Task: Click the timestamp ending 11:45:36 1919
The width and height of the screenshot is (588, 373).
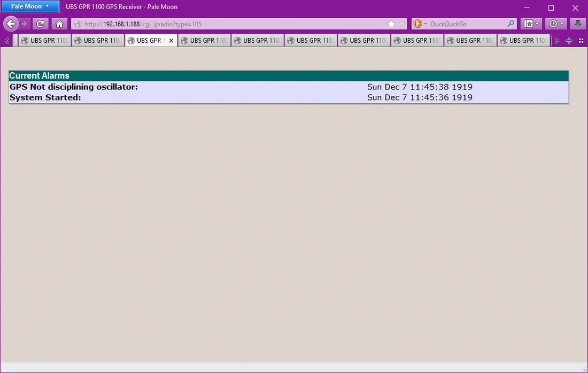Action: pos(420,97)
